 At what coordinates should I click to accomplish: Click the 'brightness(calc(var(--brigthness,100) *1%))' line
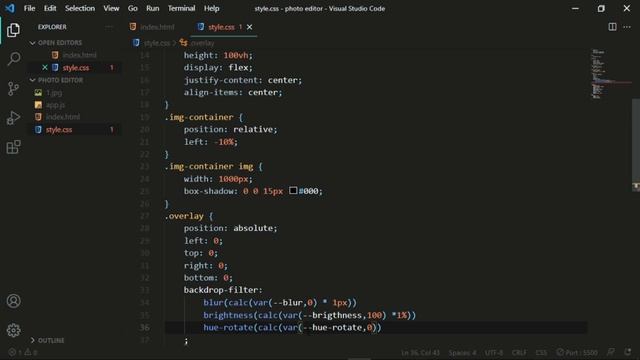point(309,315)
